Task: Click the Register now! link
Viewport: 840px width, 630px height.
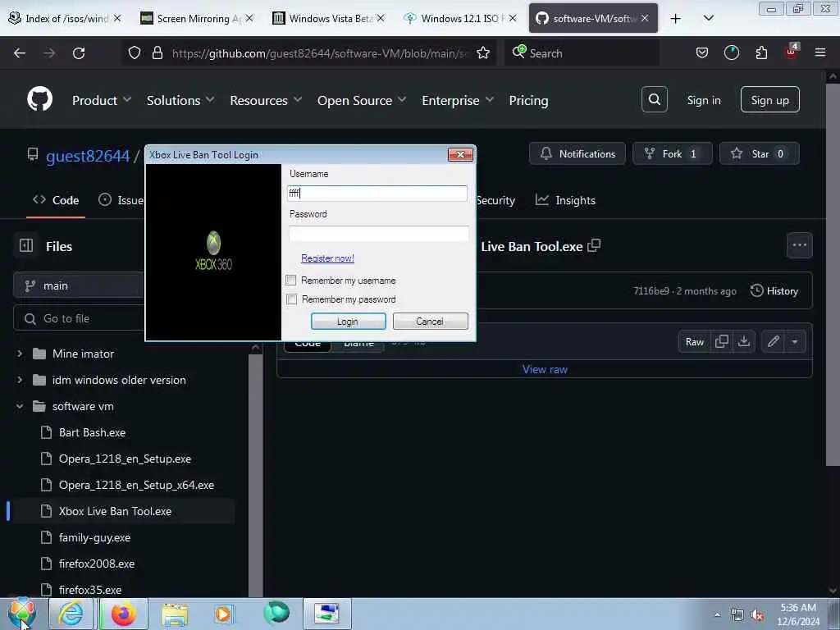Action: (327, 258)
